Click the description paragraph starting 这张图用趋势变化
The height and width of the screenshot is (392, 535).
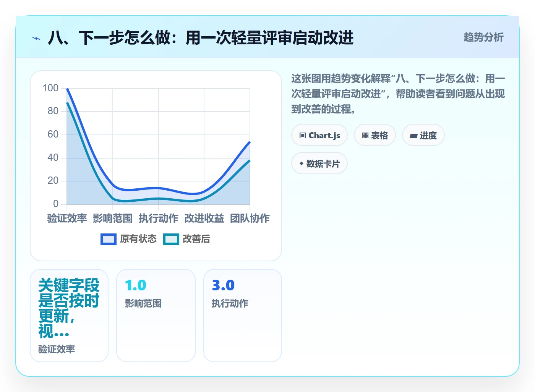[x=398, y=94]
